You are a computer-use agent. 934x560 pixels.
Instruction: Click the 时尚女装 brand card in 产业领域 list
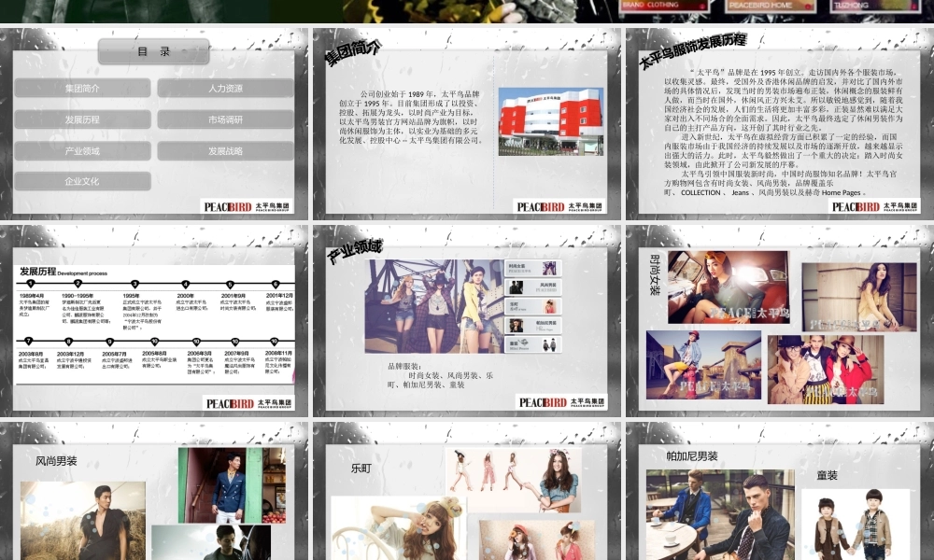coord(533,268)
